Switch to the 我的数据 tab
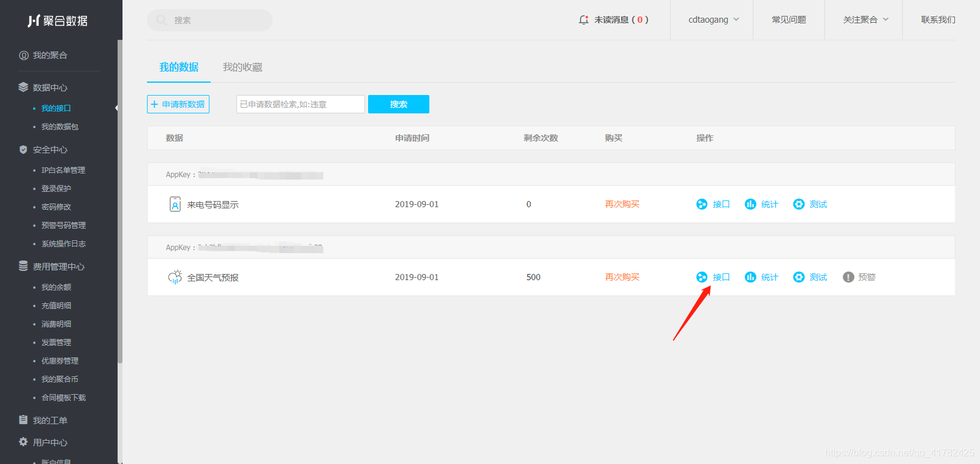Image resolution: width=980 pixels, height=464 pixels. [179, 67]
